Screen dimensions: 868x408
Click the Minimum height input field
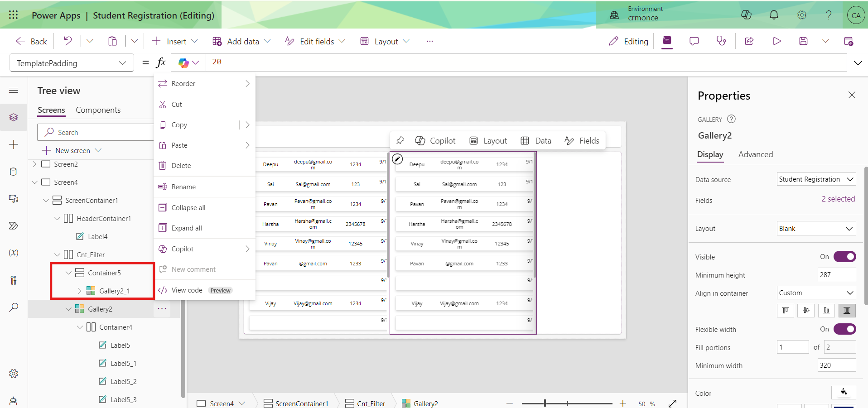(x=837, y=274)
